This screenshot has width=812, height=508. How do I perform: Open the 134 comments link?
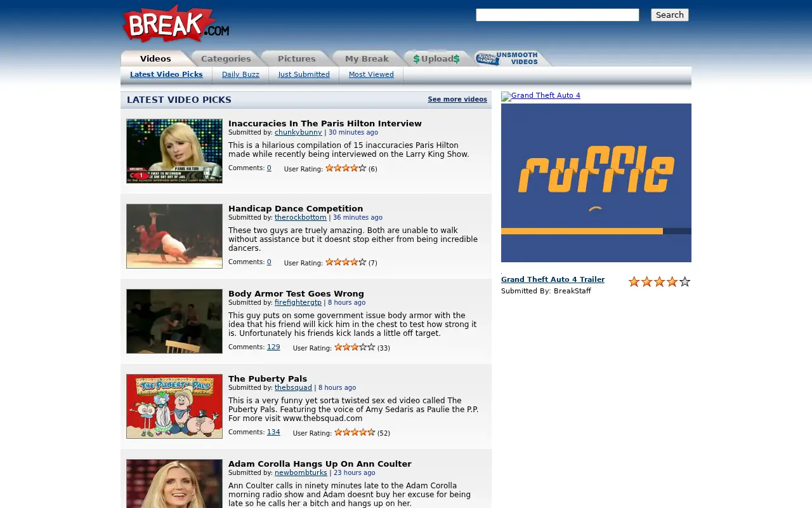[x=273, y=432]
